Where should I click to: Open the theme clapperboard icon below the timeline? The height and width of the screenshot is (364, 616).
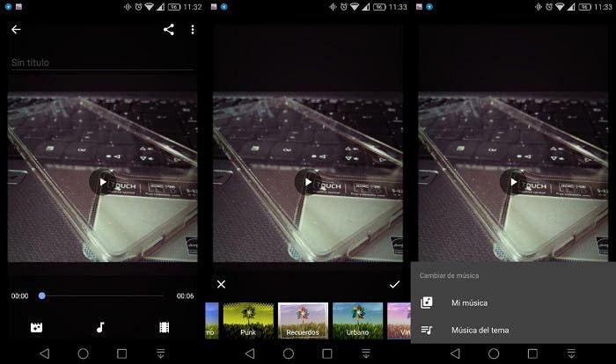point(36,327)
